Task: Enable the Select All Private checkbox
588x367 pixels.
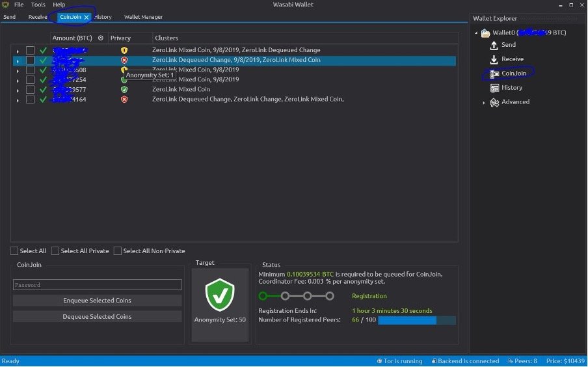Action: 55,251
